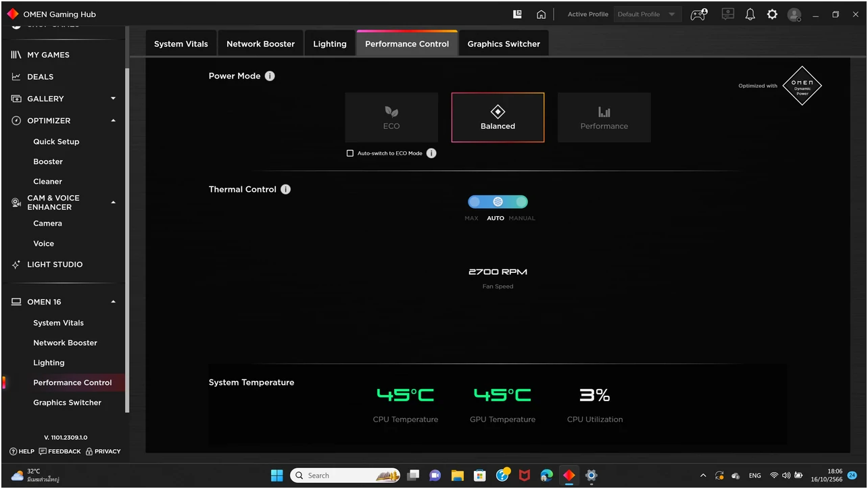Screen dimensions: 868x489
Task: Open Windows Start menu
Action: click(277, 475)
